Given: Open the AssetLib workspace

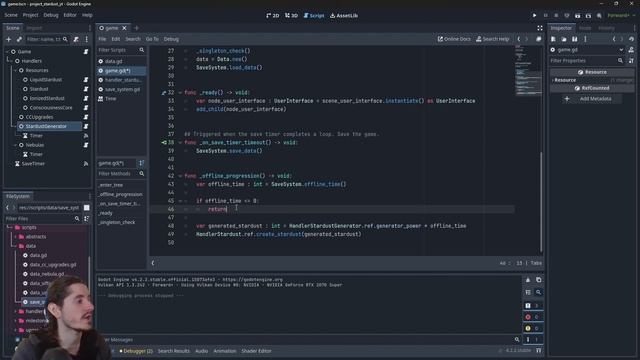Looking at the screenshot, I should pyautogui.click(x=344, y=16).
